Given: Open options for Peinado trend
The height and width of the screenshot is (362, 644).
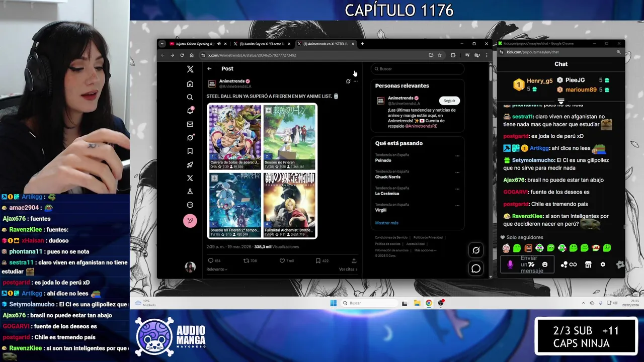Looking at the screenshot, I should point(457,156).
